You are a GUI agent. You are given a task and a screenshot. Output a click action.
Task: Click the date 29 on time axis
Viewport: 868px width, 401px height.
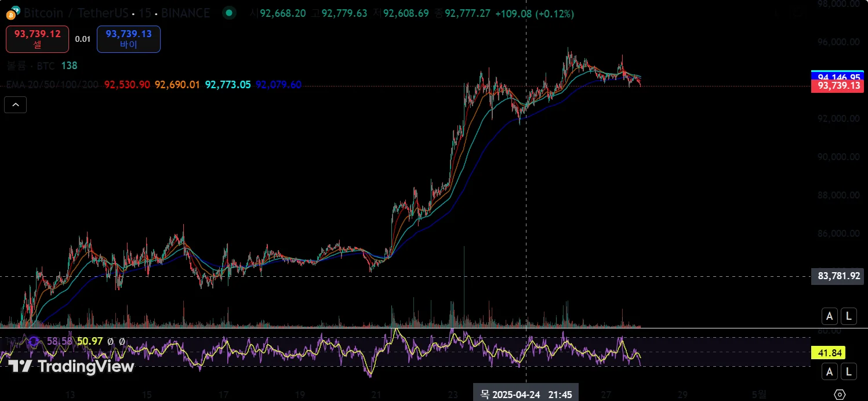(x=682, y=395)
